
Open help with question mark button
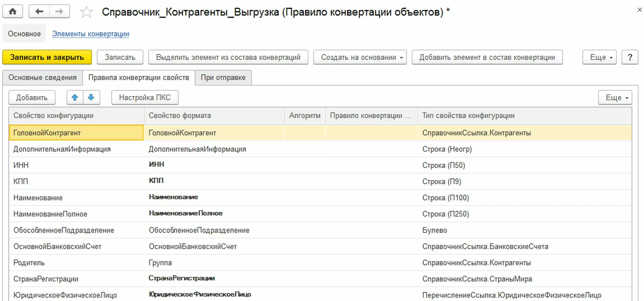pyautogui.click(x=630, y=57)
